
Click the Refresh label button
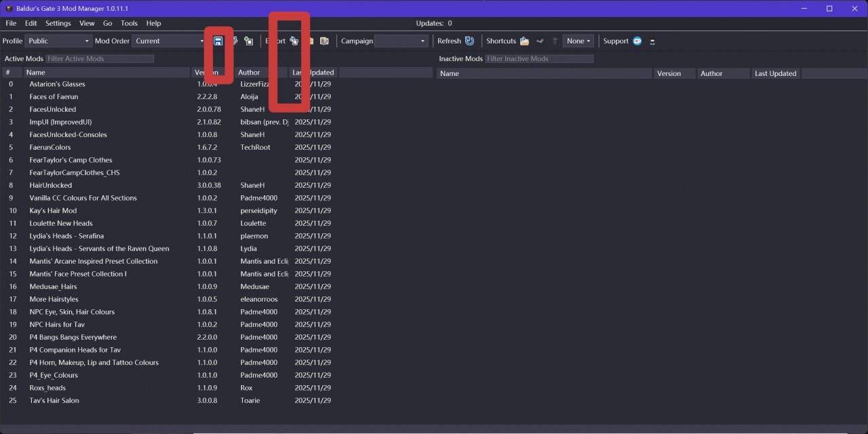point(449,41)
